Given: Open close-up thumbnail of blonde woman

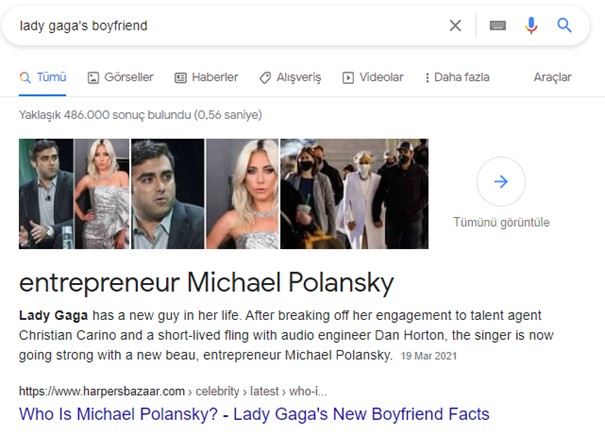Looking at the screenshot, I should 242,194.
